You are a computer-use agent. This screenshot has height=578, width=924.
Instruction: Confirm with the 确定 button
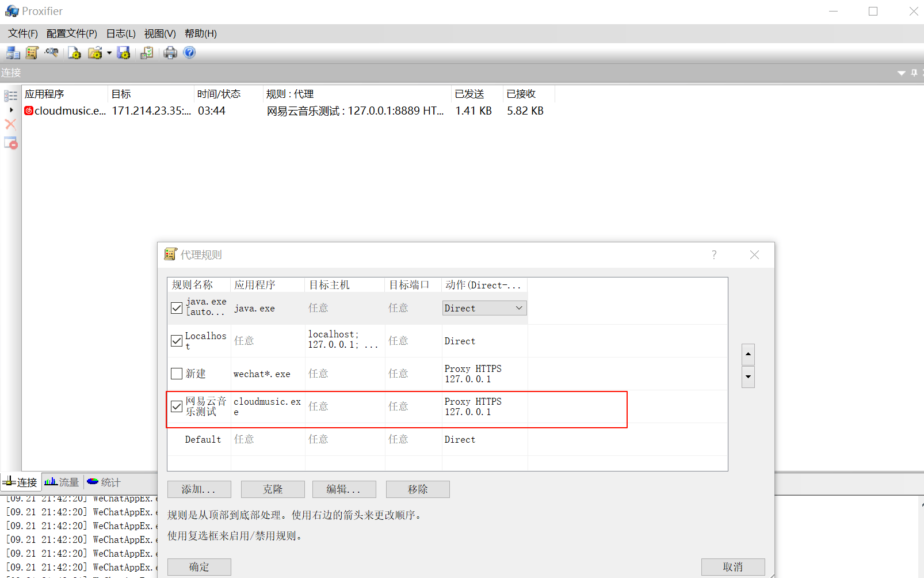click(199, 567)
